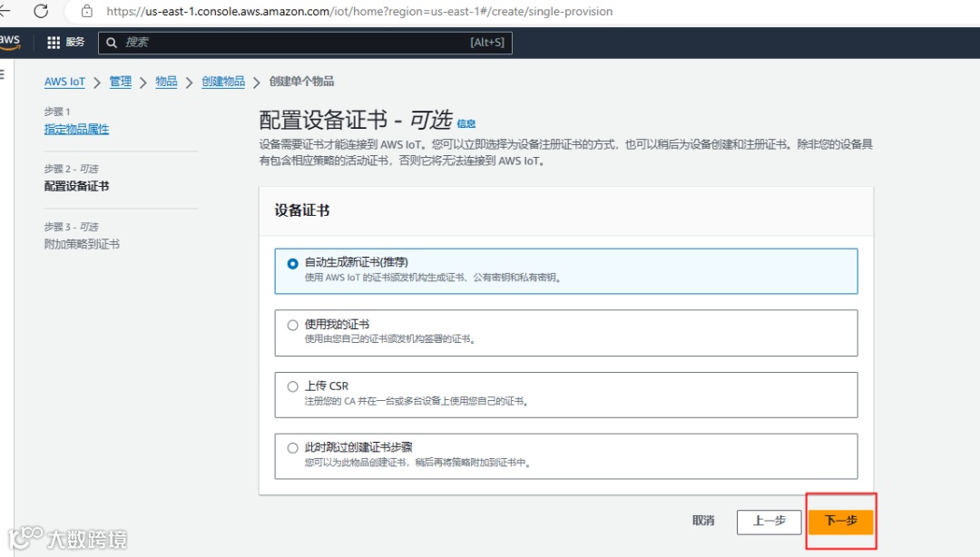
Task: Go to AWS IoT breadcrumb link
Action: coord(64,82)
